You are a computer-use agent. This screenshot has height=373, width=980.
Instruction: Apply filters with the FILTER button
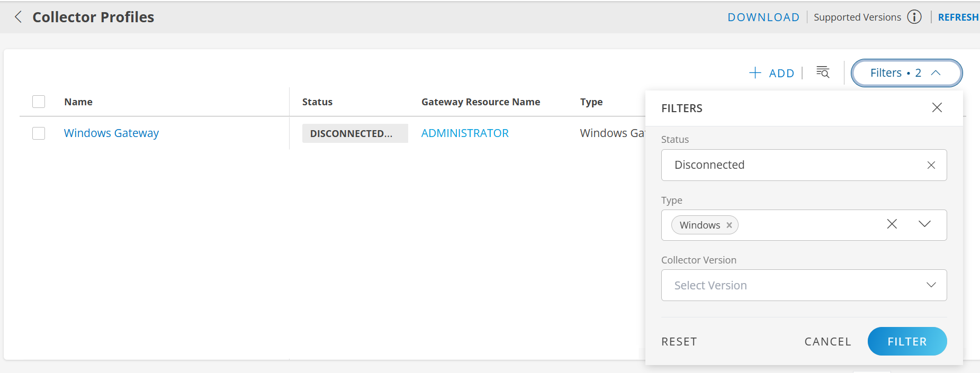click(x=906, y=342)
